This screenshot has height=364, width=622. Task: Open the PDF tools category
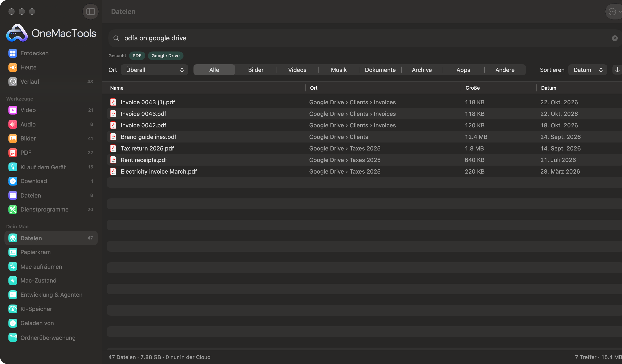click(x=51, y=153)
